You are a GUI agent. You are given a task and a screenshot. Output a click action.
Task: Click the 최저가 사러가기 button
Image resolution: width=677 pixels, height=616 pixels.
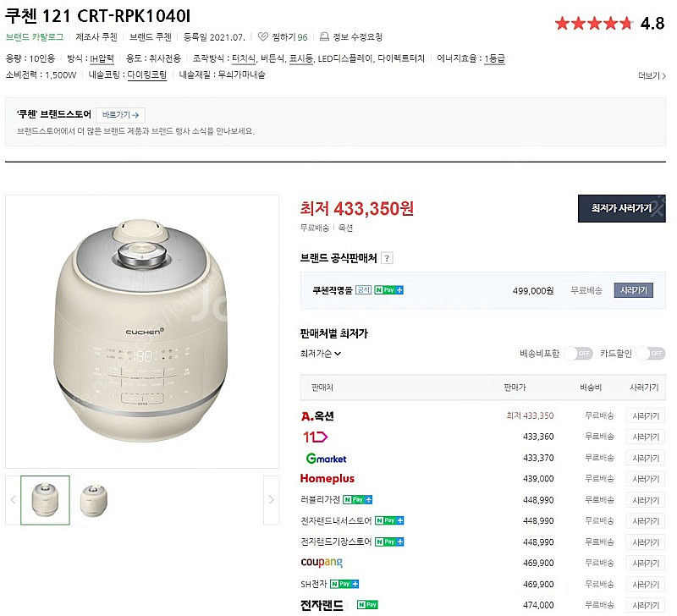tap(622, 208)
